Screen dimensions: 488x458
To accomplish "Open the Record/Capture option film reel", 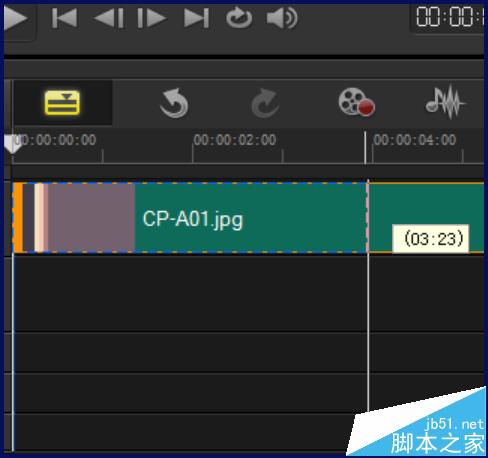I will pyautogui.click(x=356, y=102).
